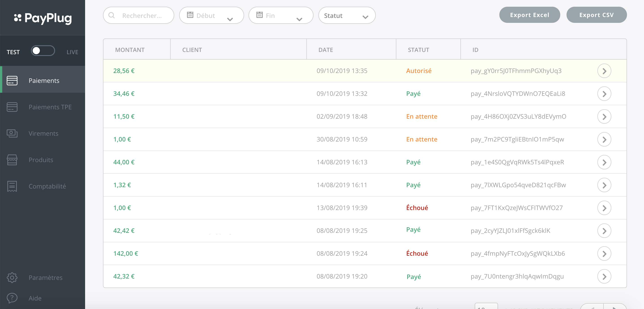This screenshot has width=644, height=309.
Task: Expand the Début date picker
Action: pyautogui.click(x=211, y=15)
